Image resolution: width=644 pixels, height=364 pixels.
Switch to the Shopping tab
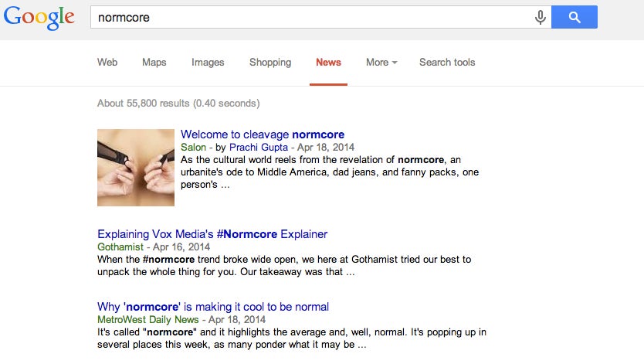click(x=270, y=63)
